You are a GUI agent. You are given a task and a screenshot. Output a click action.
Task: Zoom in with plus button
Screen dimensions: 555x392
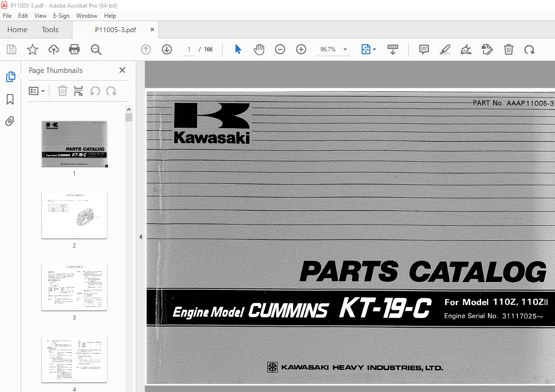click(x=301, y=49)
